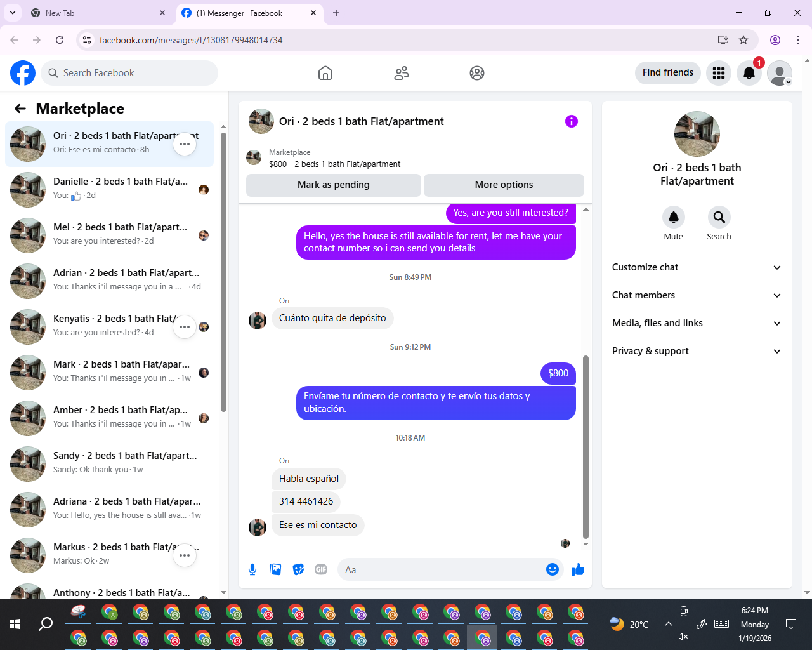Screen dimensions: 812x650
Task: Open the Windows notification center
Action: pos(791,624)
